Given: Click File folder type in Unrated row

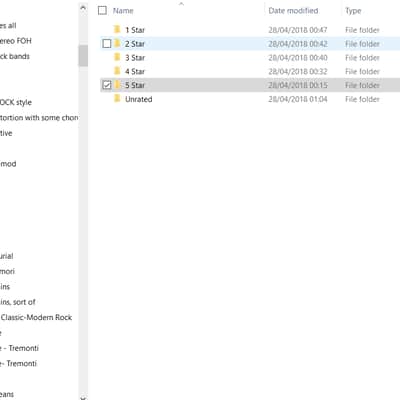Looking at the screenshot, I should (362, 99).
